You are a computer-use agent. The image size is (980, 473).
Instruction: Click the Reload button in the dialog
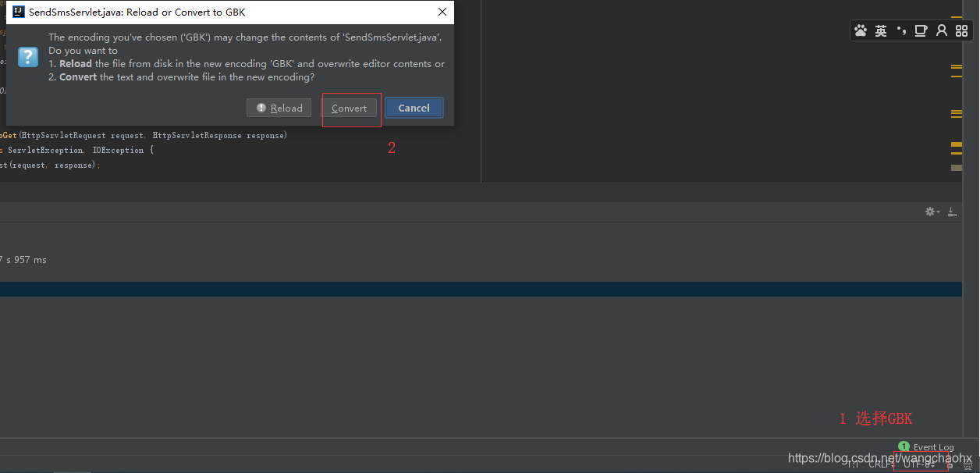pyautogui.click(x=279, y=108)
